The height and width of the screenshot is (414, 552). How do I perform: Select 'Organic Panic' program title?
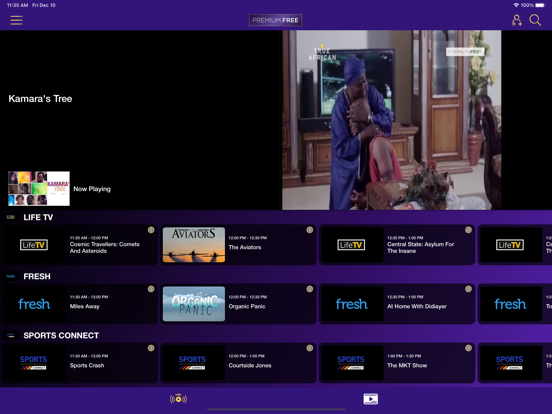click(247, 307)
